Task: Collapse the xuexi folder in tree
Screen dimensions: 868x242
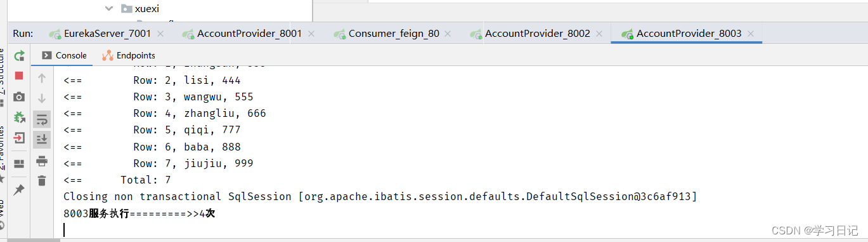Action: tap(108, 8)
